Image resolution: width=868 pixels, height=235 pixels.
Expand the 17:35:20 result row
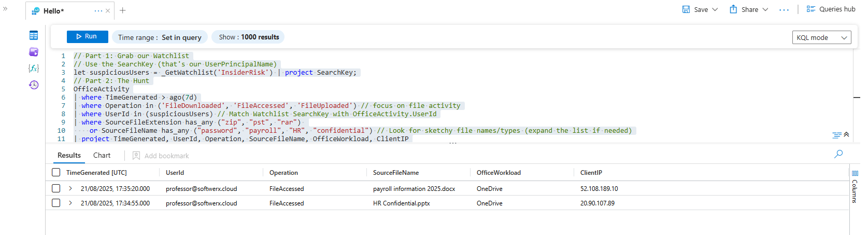[70, 188]
